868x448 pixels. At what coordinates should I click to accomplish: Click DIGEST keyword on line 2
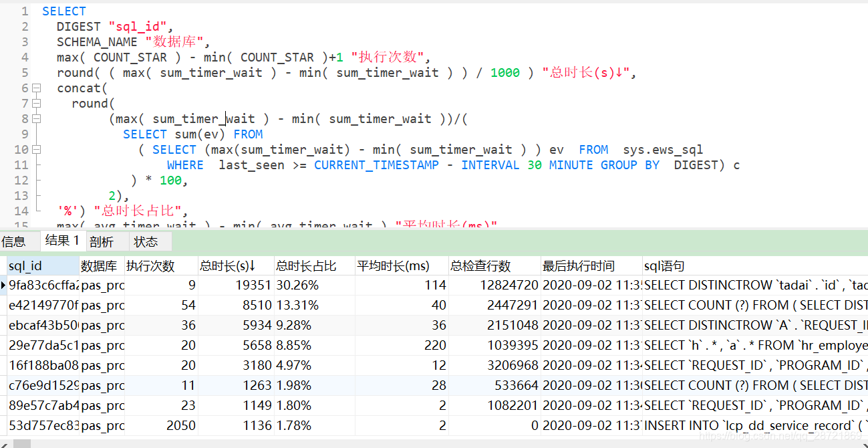tap(79, 27)
